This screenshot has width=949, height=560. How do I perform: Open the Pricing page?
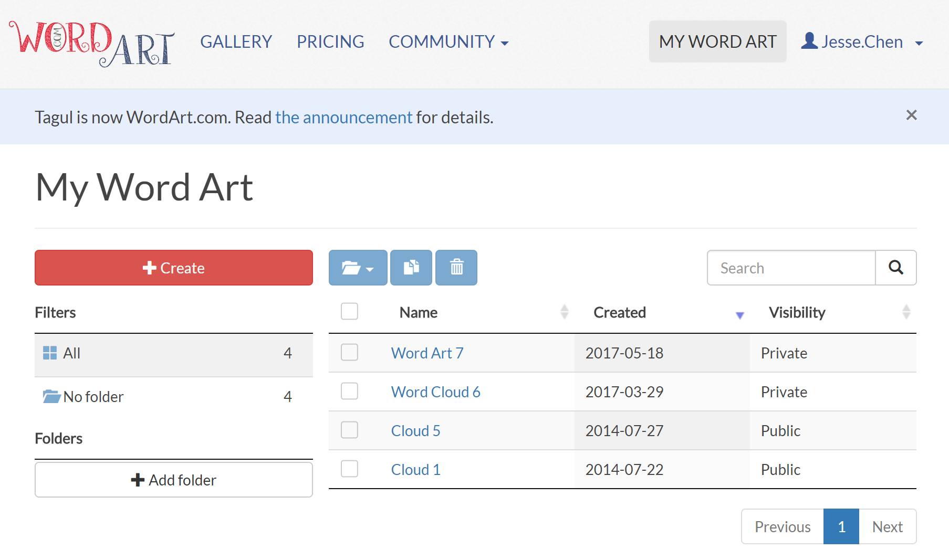point(330,42)
